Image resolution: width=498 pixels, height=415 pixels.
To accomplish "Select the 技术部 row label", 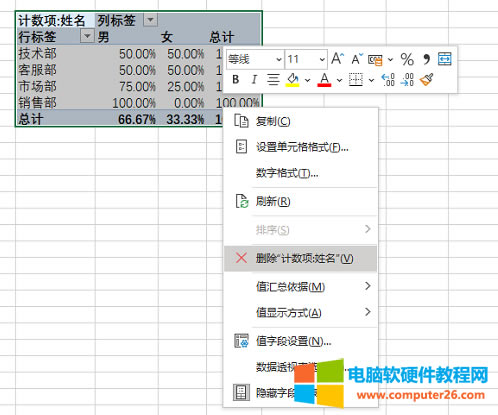I will pyautogui.click(x=55, y=53).
